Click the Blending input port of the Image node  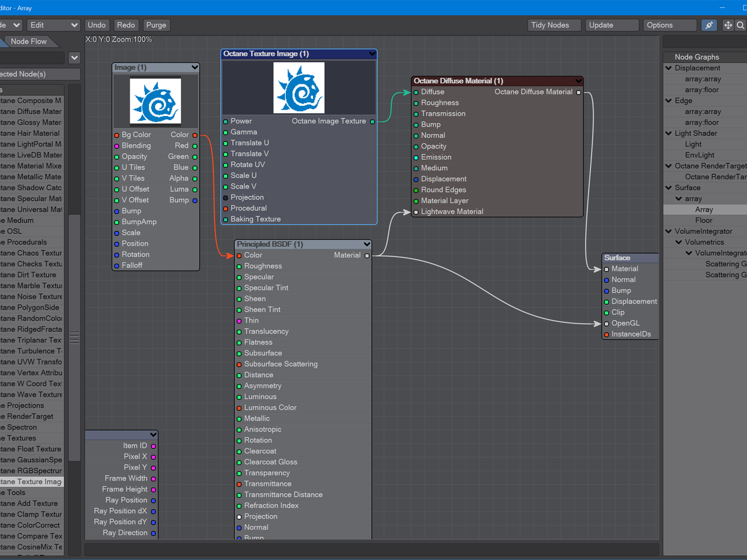(x=117, y=146)
